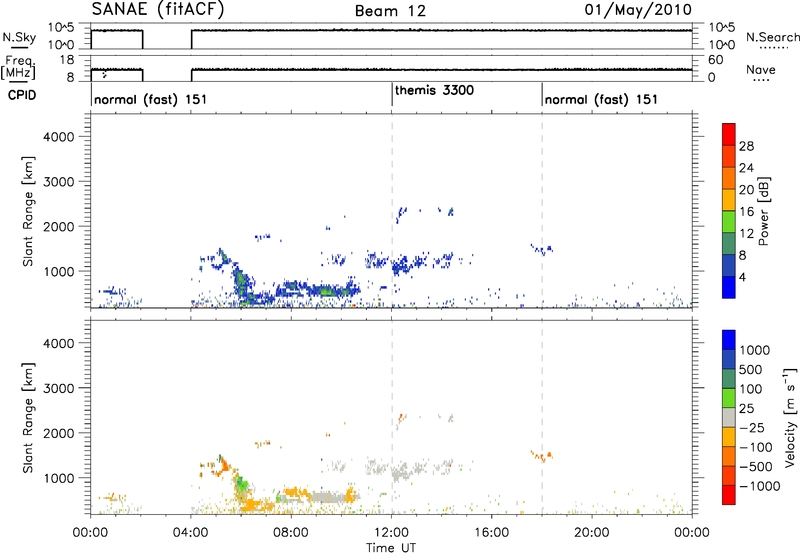
Task: Click the 08:00 time axis tick label
Action: (291, 533)
